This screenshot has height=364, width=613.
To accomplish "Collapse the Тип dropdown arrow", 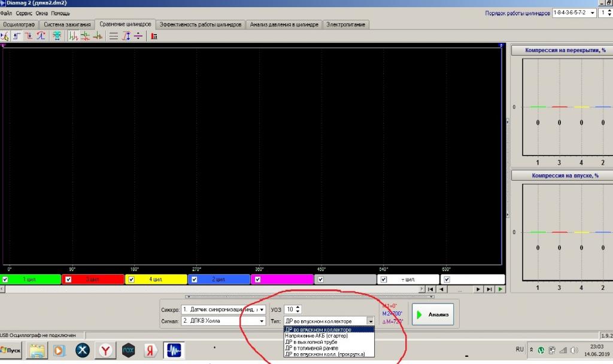I will pos(370,321).
